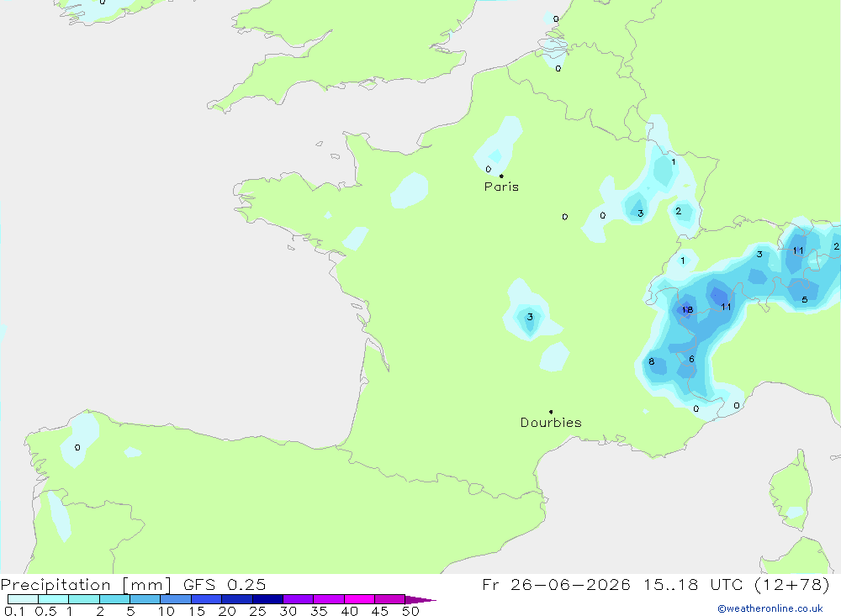Screen dimensions: 841x616
Task: Pick the 25–30 mm navy legend swatch
Action: point(267,599)
